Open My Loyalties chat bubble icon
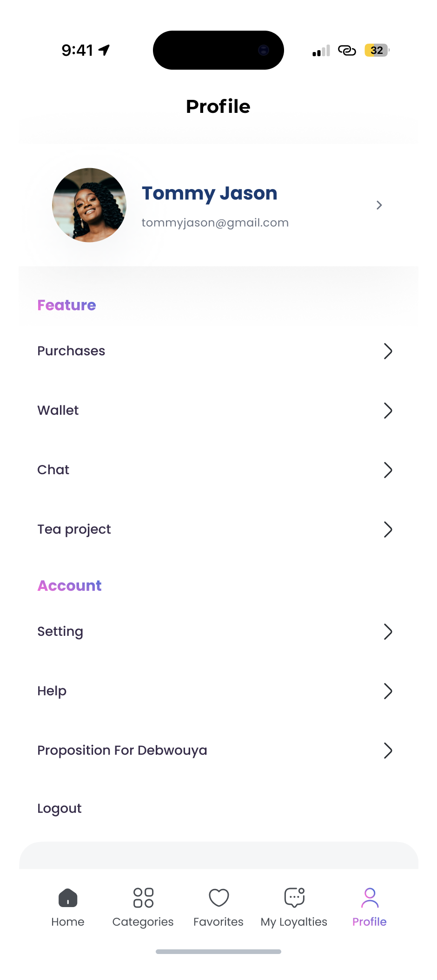This screenshot has height=980, width=437. tap(294, 897)
